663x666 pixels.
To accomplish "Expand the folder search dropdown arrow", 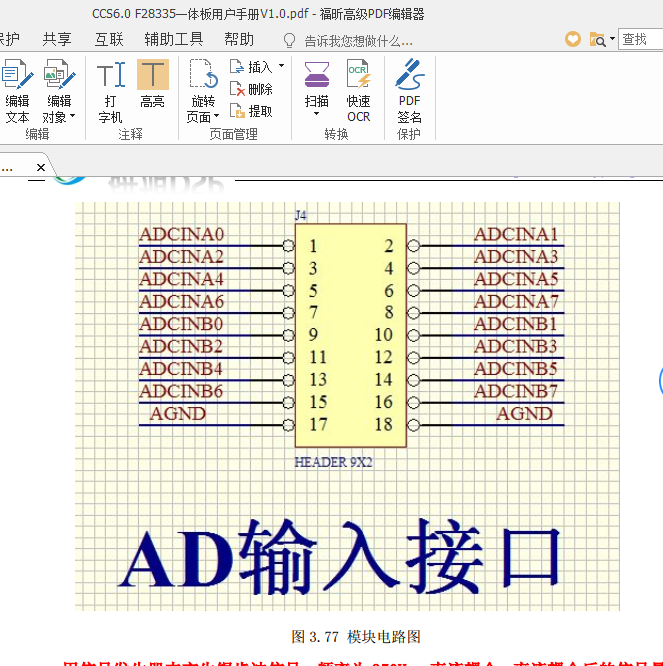I will coord(612,39).
